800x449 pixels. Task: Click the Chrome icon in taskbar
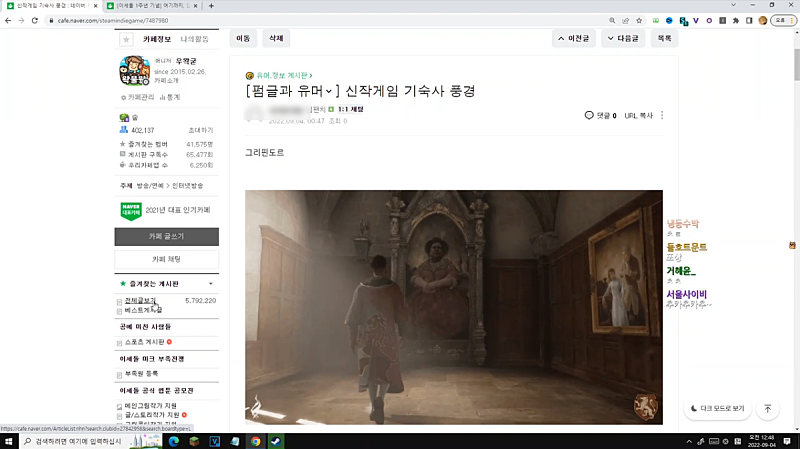click(256, 441)
